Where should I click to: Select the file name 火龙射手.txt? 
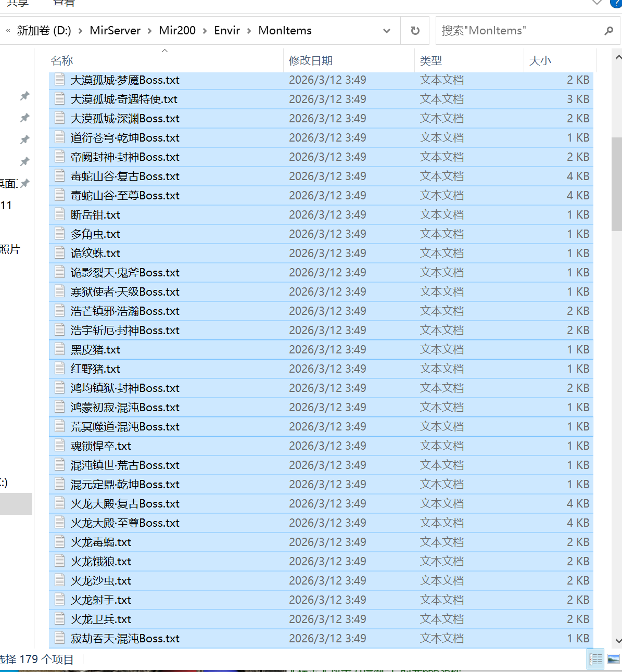(x=101, y=600)
